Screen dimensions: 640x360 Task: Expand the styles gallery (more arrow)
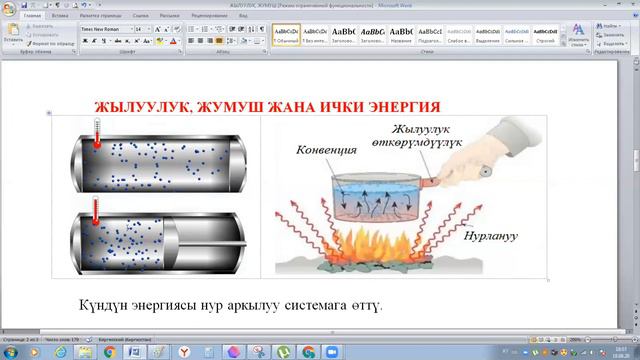(x=564, y=43)
